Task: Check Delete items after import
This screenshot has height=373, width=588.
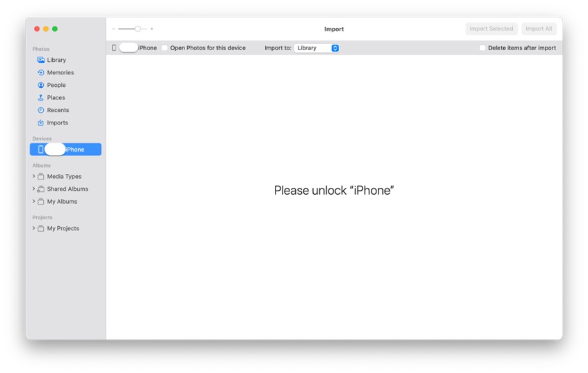Action: point(482,48)
